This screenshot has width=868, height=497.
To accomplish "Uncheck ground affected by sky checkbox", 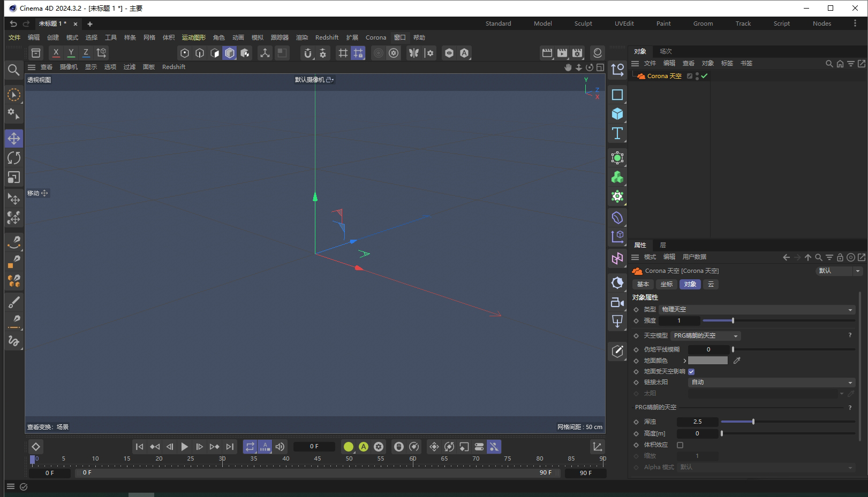I will (691, 371).
